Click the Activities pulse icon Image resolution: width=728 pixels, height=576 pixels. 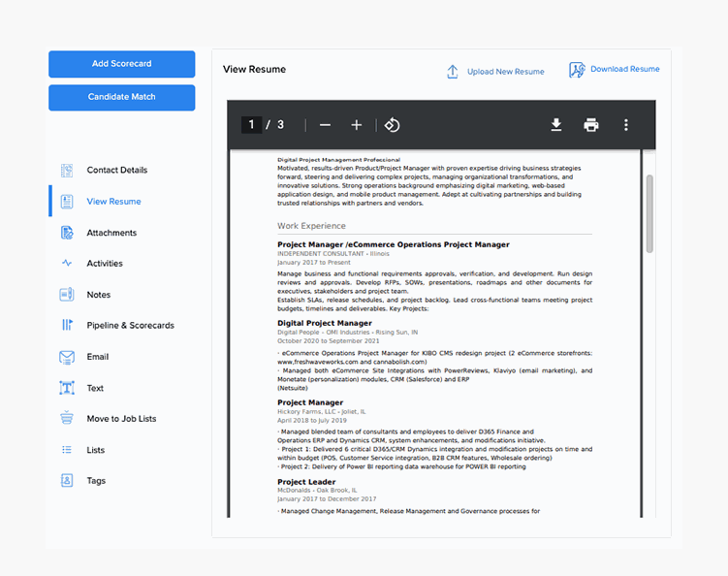click(x=67, y=263)
